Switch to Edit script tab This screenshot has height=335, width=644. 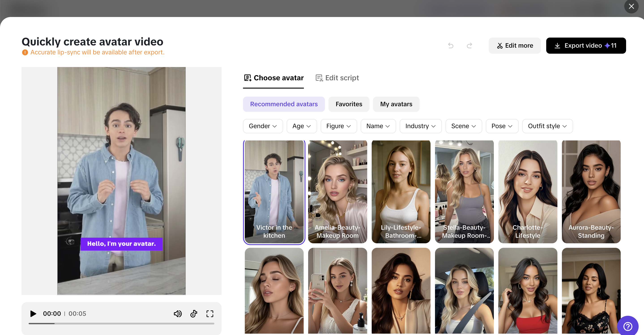pyautogui.click(x=337, y=78)
